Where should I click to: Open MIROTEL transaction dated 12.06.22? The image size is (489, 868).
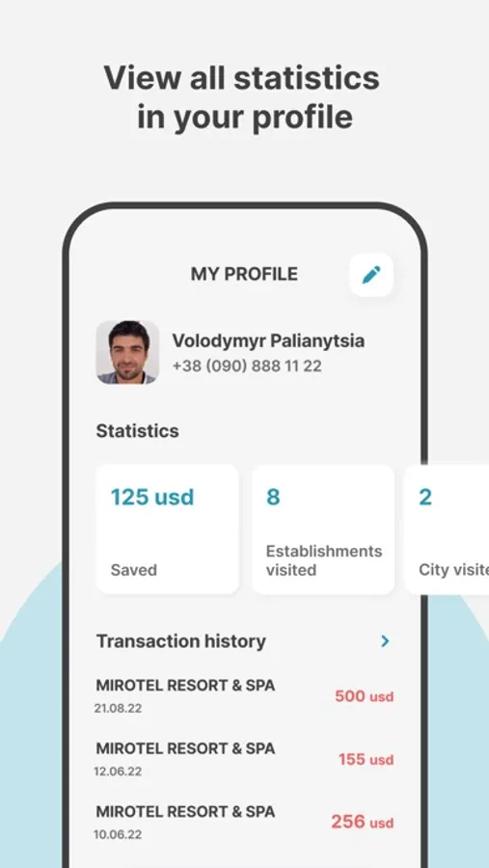(x=244, y=759)
